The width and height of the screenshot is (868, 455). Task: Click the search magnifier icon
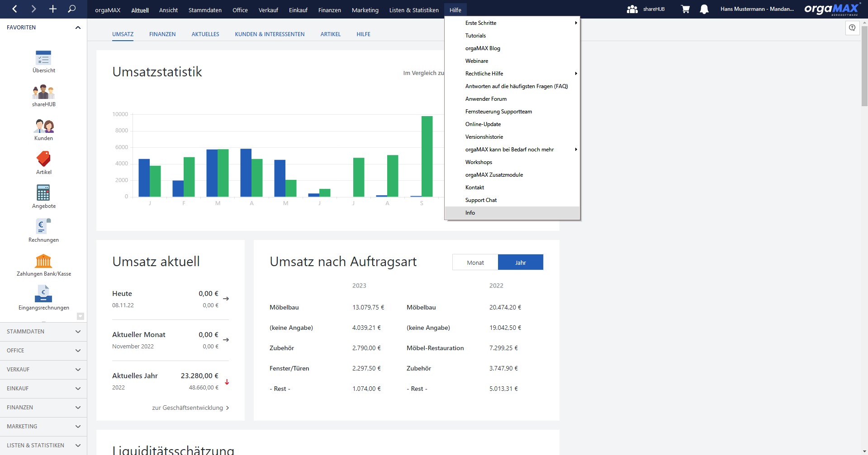71,9
